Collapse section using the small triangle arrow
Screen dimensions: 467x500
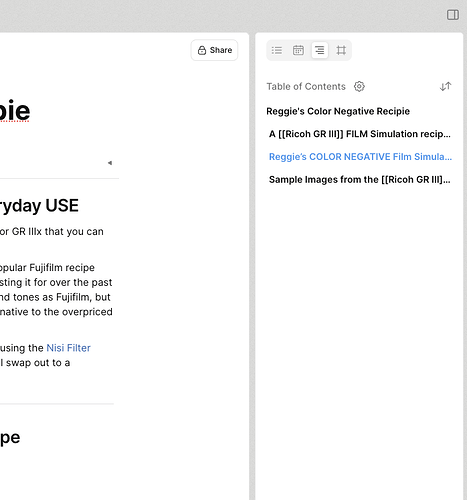click(x=110, y=163)
